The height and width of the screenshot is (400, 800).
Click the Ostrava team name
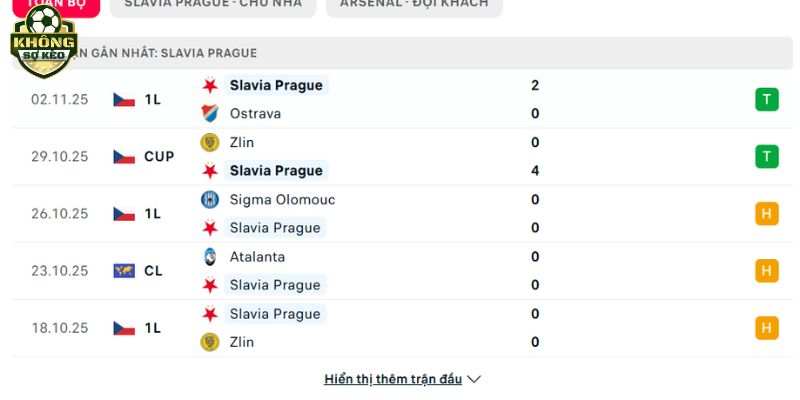tap(255, 113)
